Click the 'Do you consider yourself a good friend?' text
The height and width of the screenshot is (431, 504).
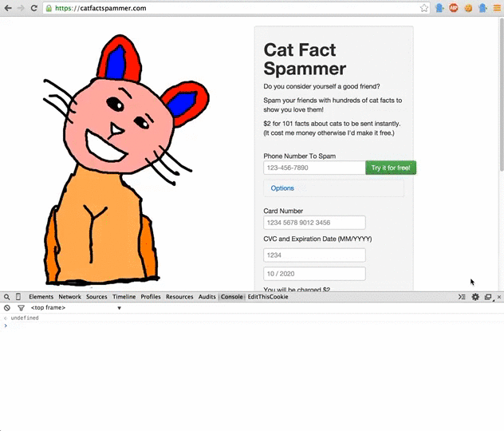(321, 86)
